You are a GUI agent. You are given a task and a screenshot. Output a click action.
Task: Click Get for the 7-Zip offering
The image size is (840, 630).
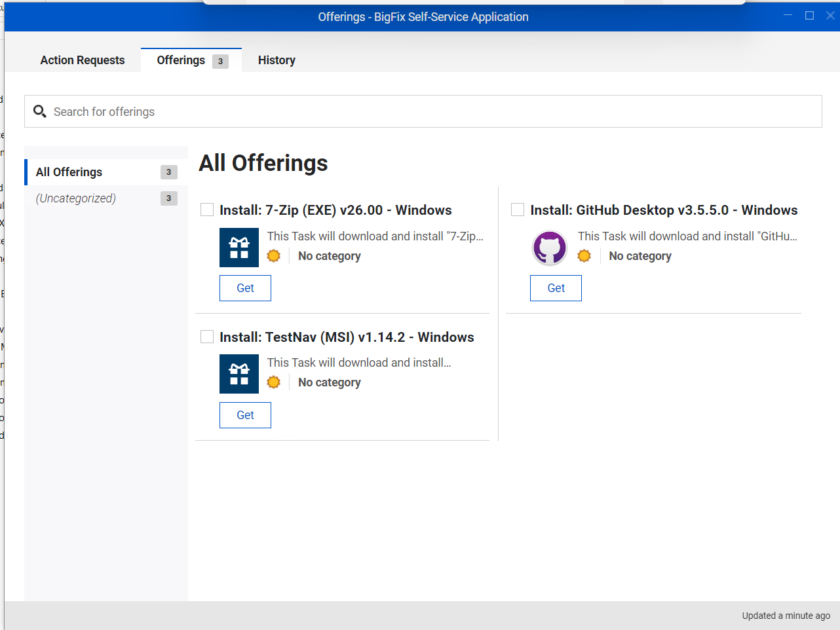tap(245, 287)
